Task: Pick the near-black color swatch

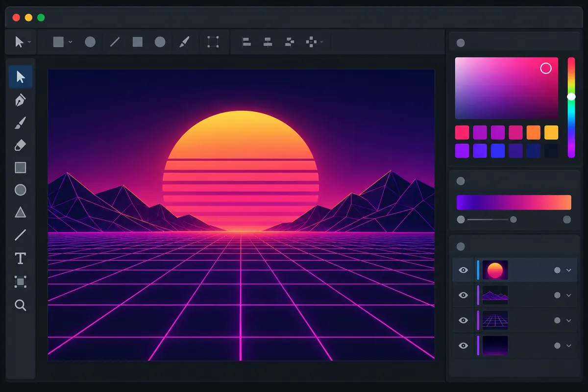Action: click(x=551, y=150)
